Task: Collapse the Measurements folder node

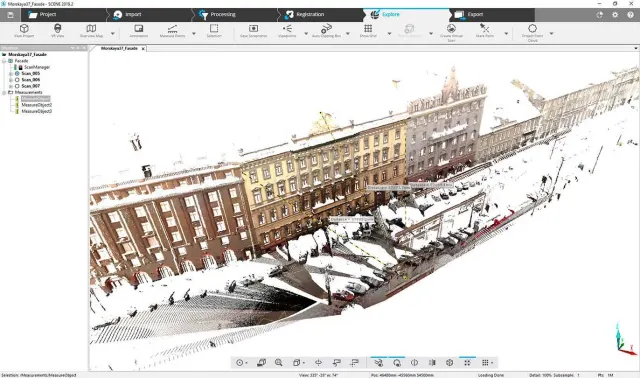Action: [4, 93]
